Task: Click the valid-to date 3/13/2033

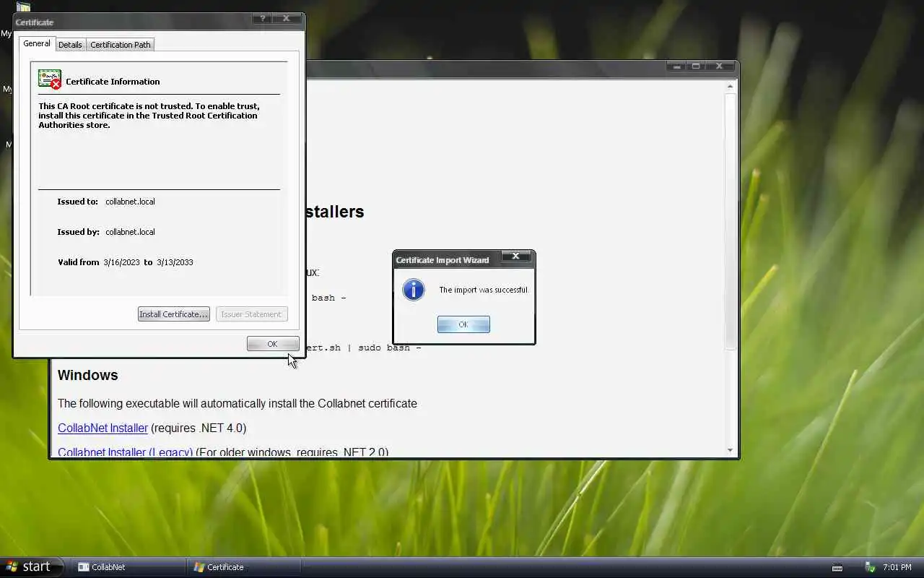Action: (x=175, y=262)
